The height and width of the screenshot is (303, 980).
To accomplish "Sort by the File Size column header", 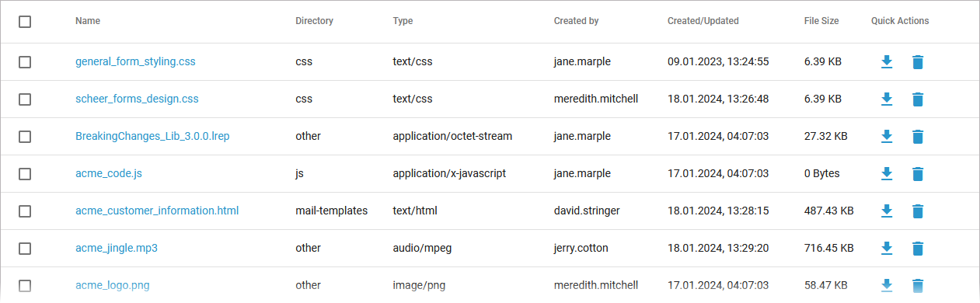I will [821, 21].
